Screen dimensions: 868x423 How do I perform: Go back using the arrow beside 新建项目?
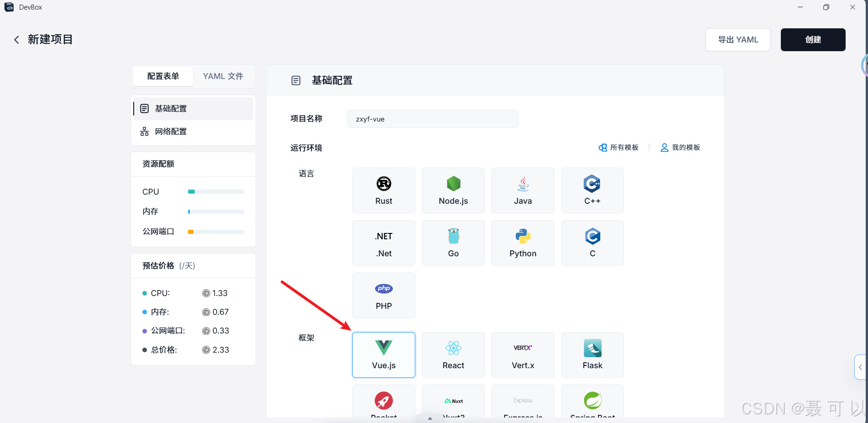point(16,40)
